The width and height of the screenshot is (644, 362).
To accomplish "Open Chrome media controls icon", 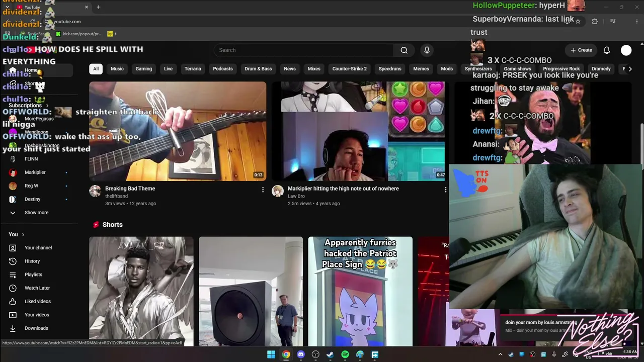I will pos(613,21).
